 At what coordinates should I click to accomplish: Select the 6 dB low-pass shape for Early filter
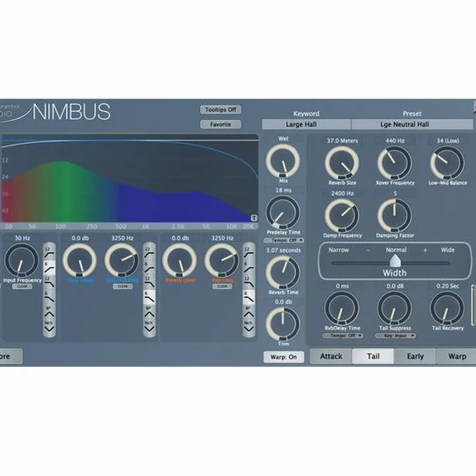(x=149, y=297)
